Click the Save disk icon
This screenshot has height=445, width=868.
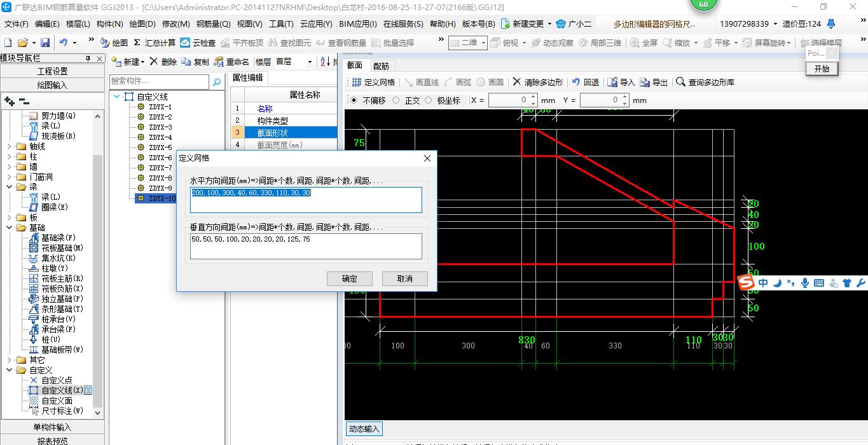point(45,43)
